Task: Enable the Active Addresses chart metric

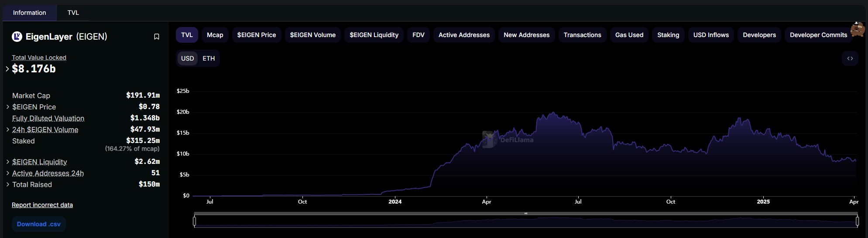Action: (464, 35)
